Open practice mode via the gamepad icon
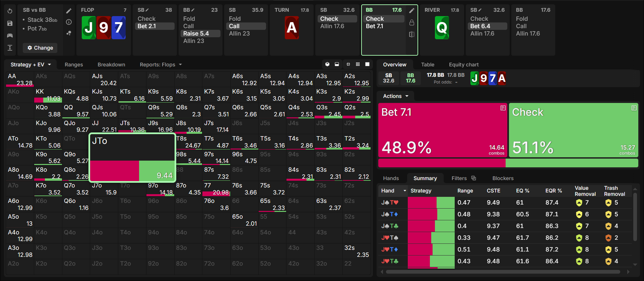The width and height of the screenshot is (644, 281). click(10, 36)
